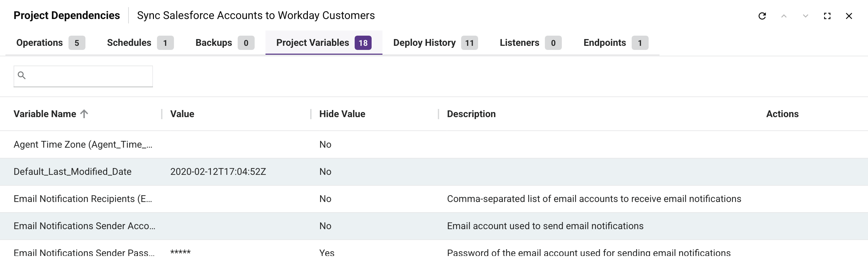The height and width of the screenshot is (258, 868).
Task: Sort by Variable Name column header
Action: [x=45, y=114]
